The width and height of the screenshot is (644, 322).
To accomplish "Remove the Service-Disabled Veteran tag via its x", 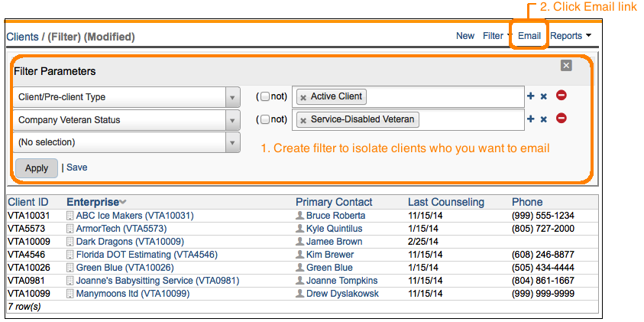I will coord(303,120).
